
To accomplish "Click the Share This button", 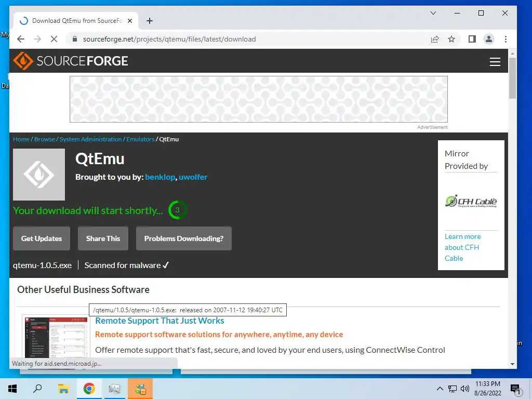I will 103,238.
